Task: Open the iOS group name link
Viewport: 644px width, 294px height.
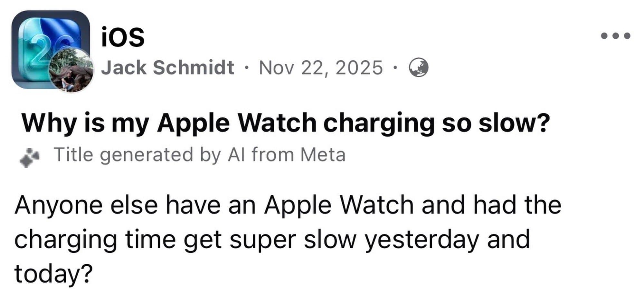Action: pyautogui.click(x=123, y=37)
